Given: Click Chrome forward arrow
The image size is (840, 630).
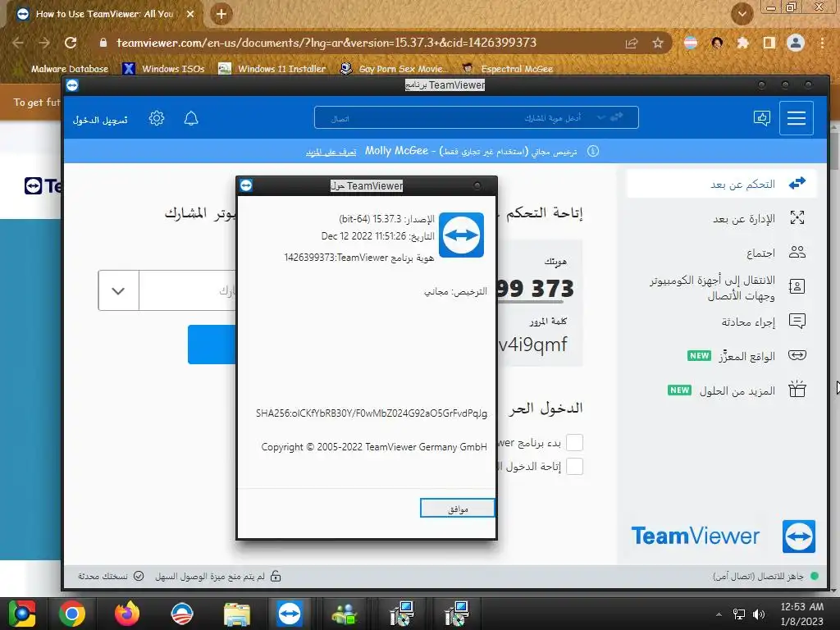Looking at the screenshot, I should tap(44, 43).
